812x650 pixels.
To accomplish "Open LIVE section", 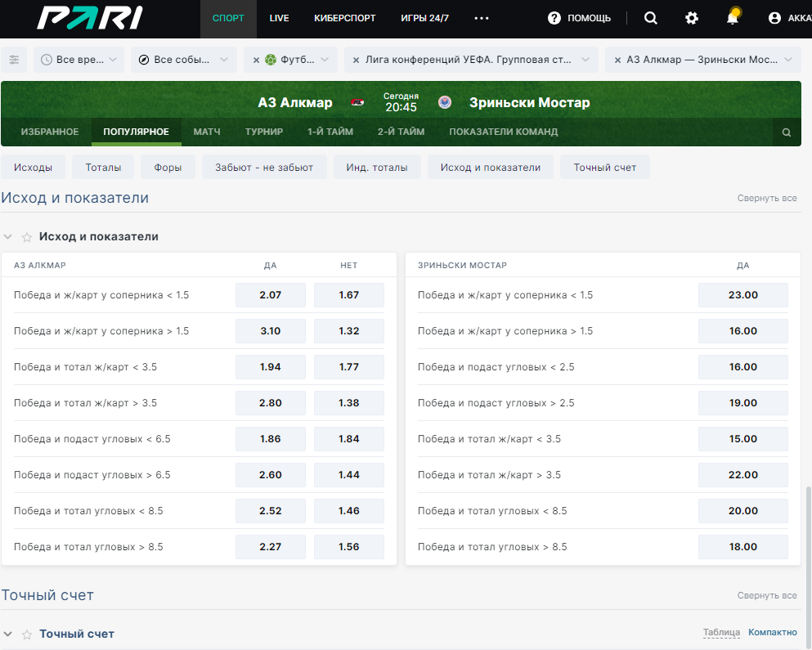I will click(x=279, y=18).
